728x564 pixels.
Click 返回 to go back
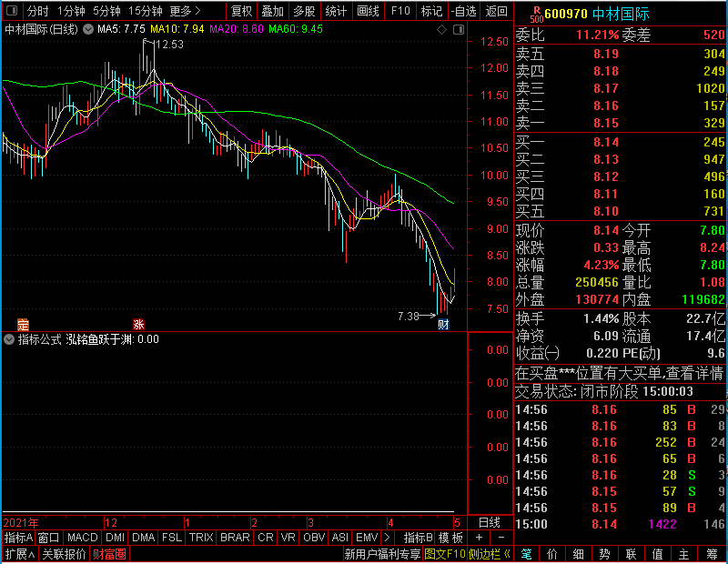(x=496, y=11)
